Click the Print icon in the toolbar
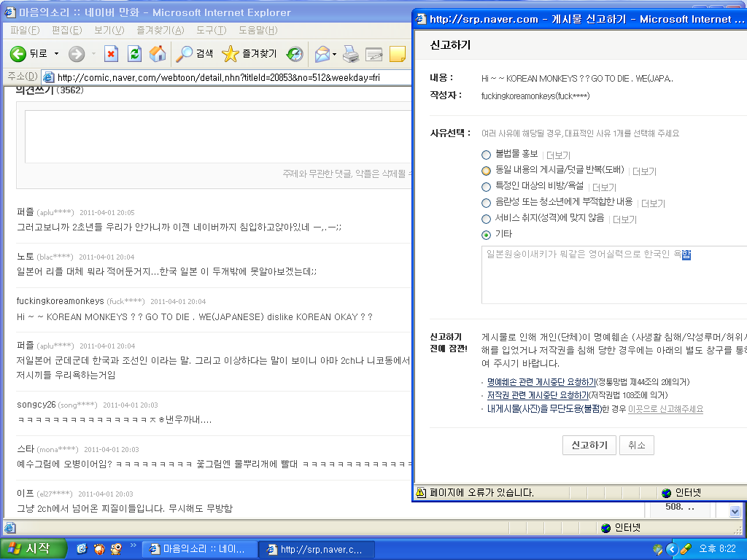 (x=351, y=53)
